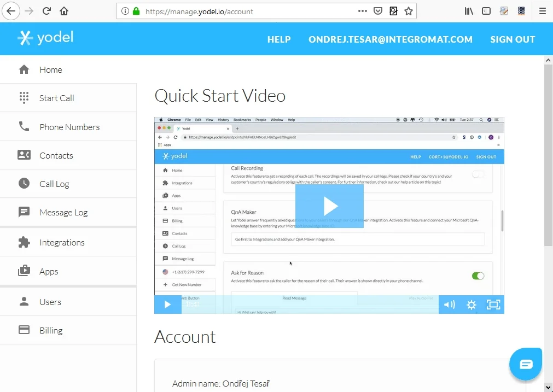Click the browser home icon
Image resolution: width=553 pixels, height=392 pixels.
pyautogui.click(x=64, y=11)
